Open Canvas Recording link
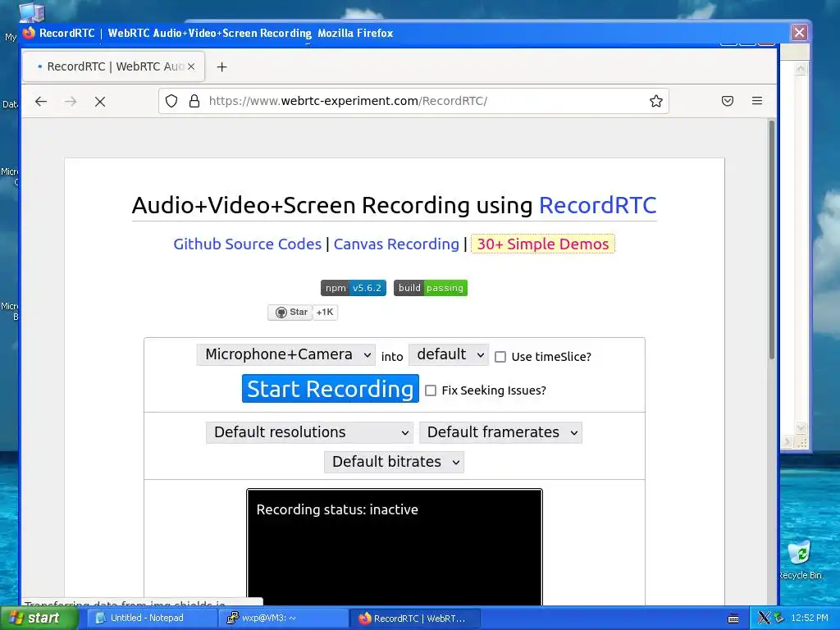 click(x=396, y=244)
